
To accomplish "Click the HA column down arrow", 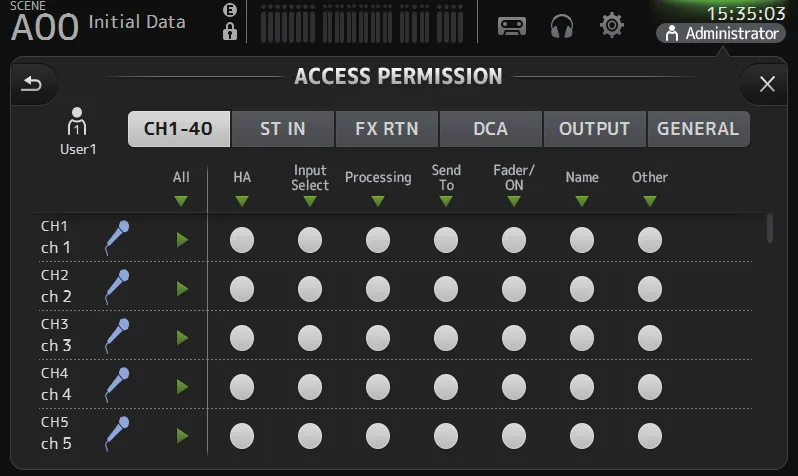I will tap(242, 201).
